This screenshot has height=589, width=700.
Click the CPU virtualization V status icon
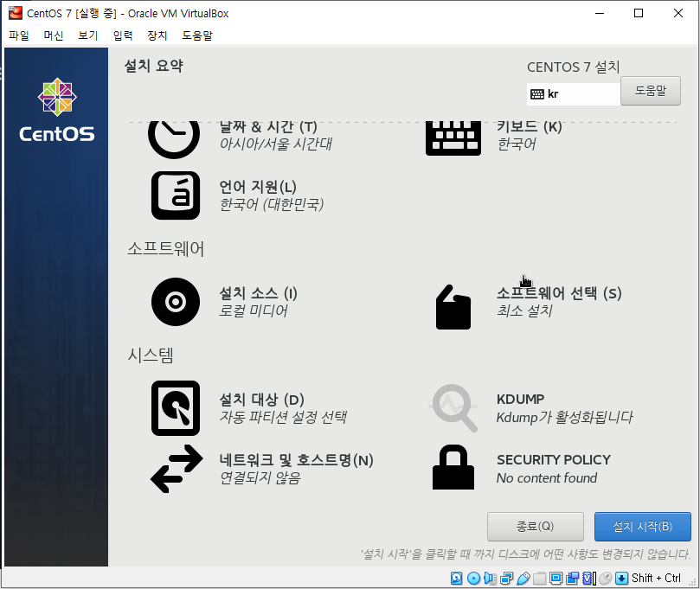pyautogui.click(x=589, y=579)
